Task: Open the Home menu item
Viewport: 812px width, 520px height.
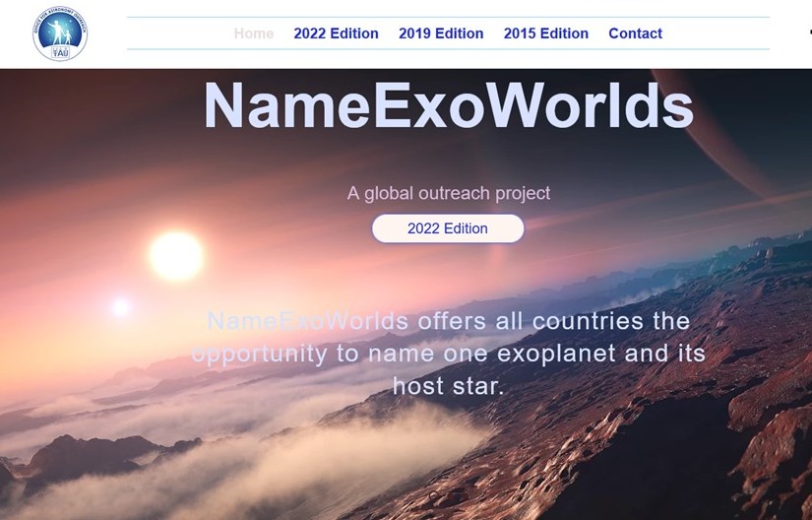Action: pos(254,33)
